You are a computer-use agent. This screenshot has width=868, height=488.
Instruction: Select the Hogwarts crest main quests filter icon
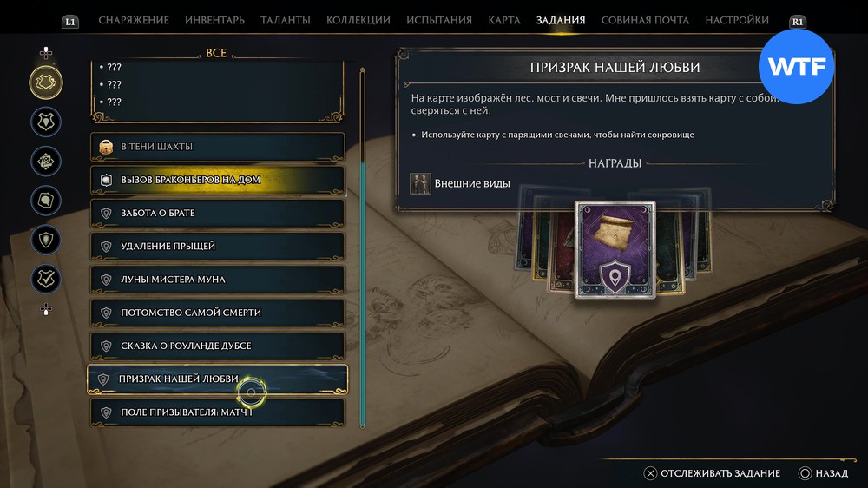coord(46,122)
